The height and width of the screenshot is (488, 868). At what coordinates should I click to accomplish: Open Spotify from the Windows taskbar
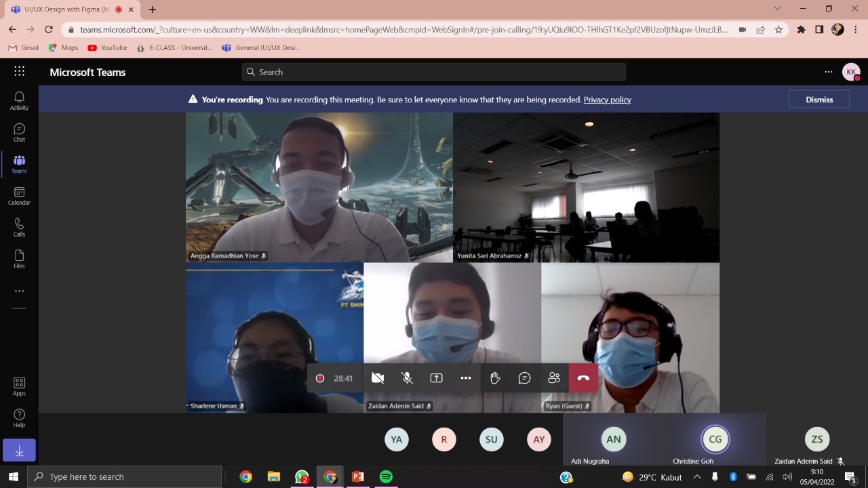pos(386,477)
